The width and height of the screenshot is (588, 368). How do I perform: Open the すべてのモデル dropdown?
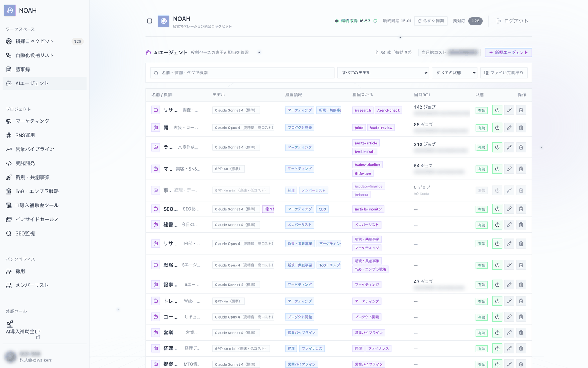383,73
